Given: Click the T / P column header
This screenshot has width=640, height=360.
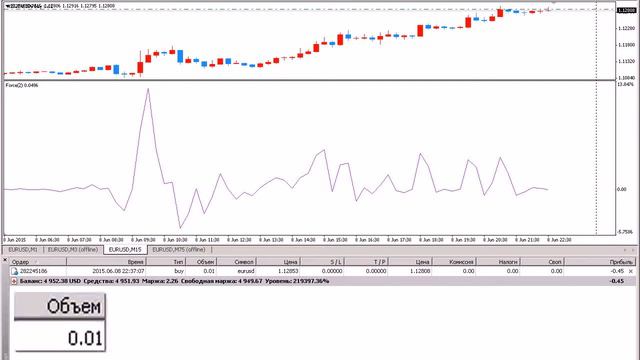Looking at the screenshot, I should click(x=366, y=262).
